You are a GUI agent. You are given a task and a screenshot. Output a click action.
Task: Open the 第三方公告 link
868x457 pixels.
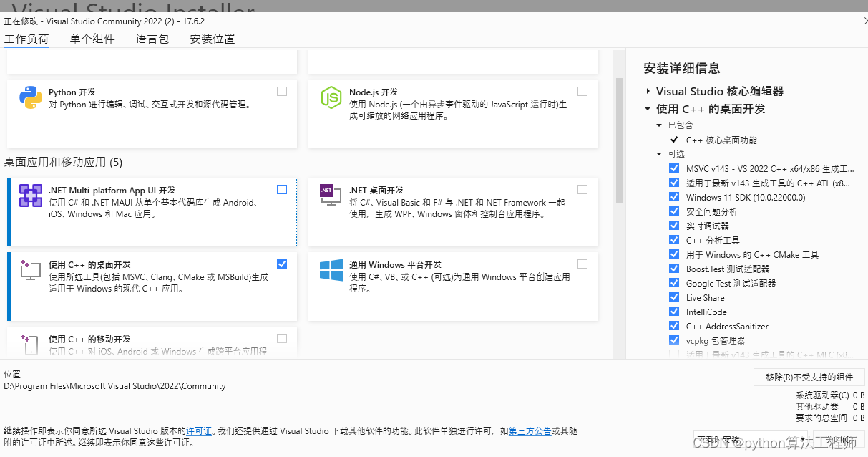[530, 431]
